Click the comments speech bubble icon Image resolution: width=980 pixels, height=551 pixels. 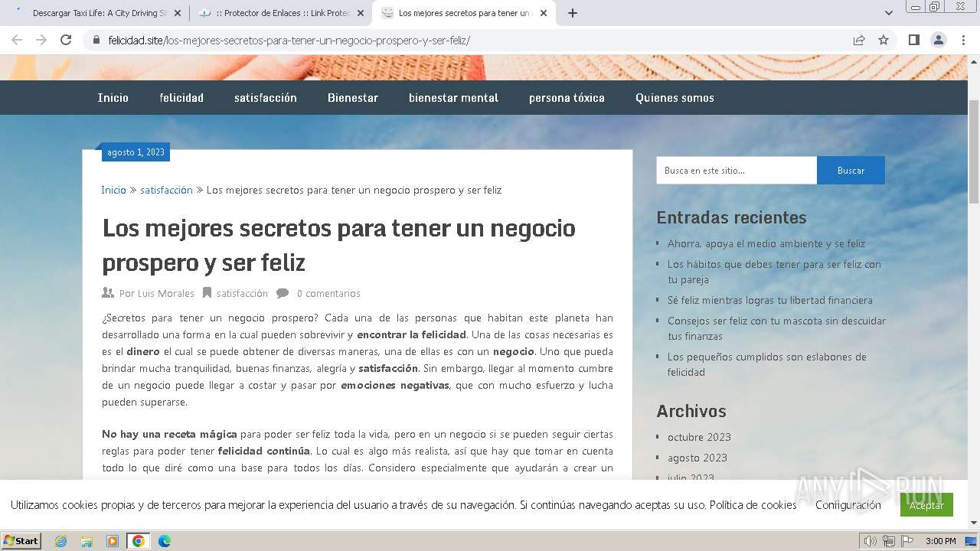point(283,293)
